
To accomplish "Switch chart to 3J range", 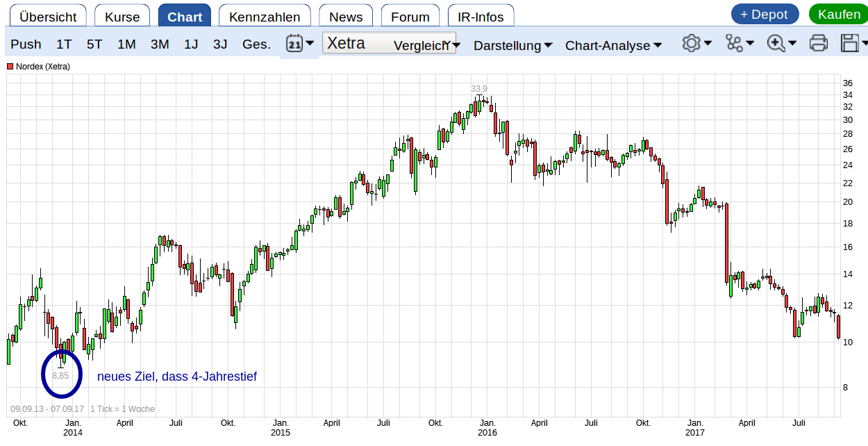I will (x=220, y=44).
